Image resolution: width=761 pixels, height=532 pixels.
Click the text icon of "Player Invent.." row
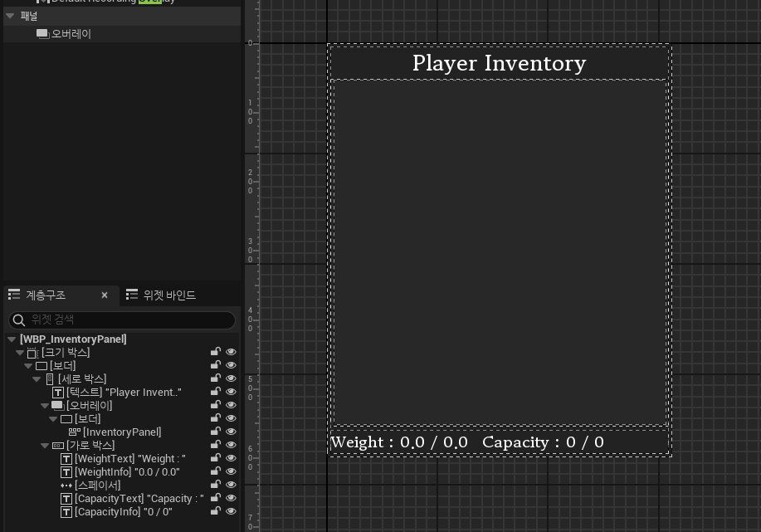58,393
